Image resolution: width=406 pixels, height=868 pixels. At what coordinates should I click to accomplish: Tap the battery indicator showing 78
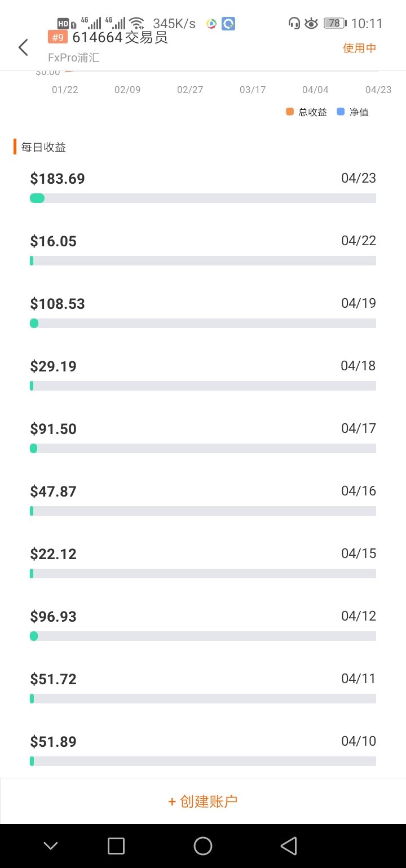pyautogui.click(x=334, y=23)
